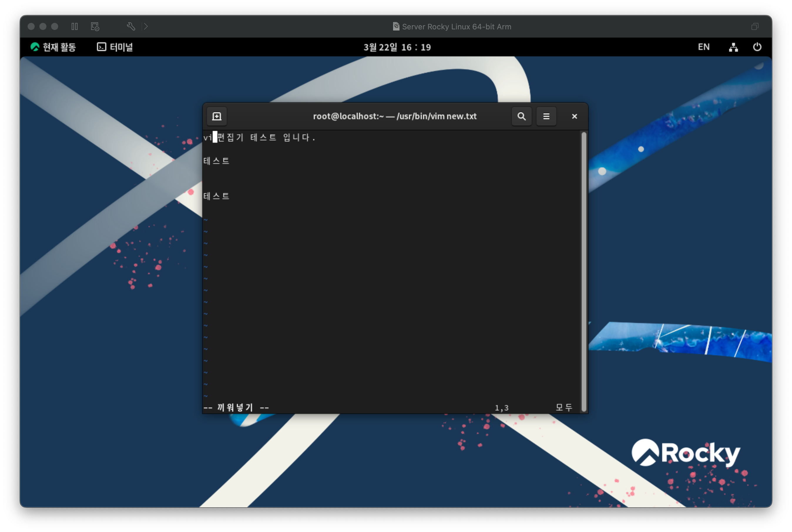Open the terminal hamburger menu
Screen dimensions: 792x532
coord(546,116)
